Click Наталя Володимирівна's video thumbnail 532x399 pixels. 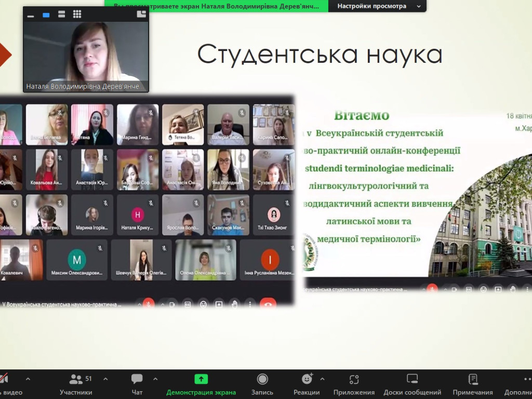point(86,56)
